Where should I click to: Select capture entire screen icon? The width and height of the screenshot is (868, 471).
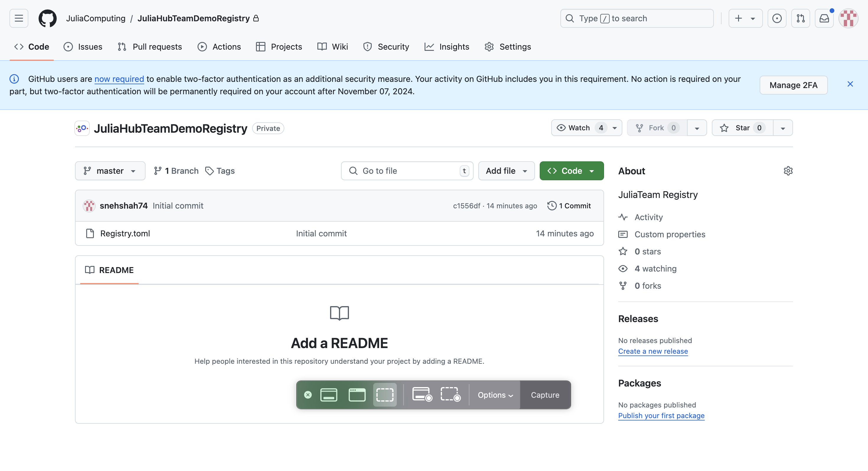(x=329, y=395)
